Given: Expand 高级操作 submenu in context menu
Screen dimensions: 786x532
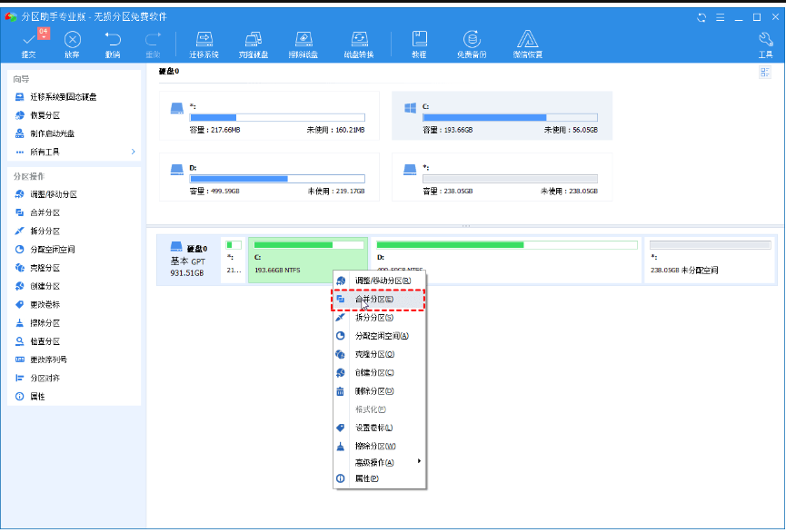Looking at the screenshot, I should click(x=377, y=462).
